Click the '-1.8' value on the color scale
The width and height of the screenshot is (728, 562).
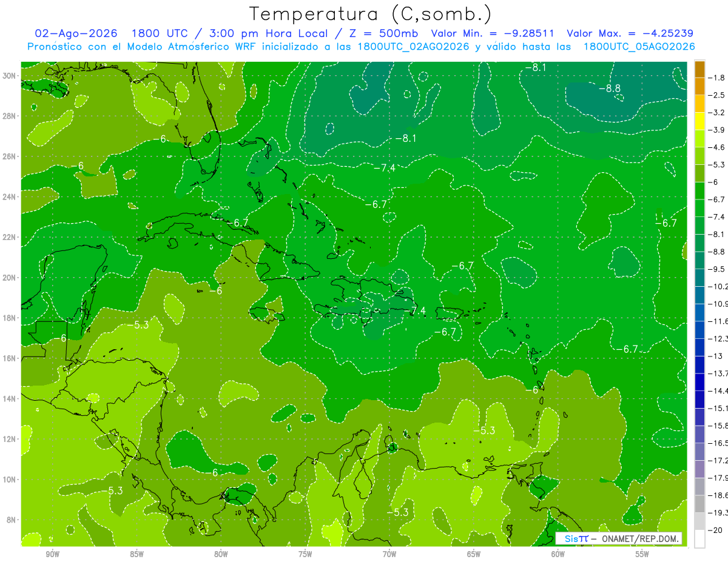coord(718,78)
